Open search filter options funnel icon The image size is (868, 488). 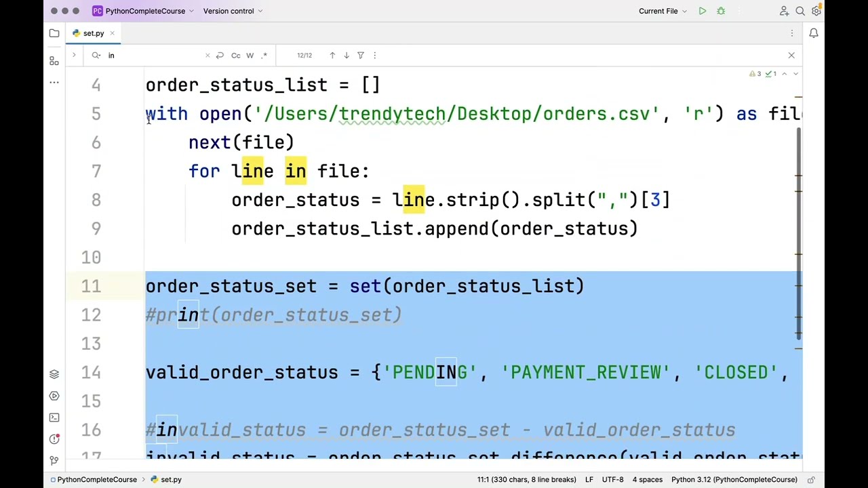361,56
